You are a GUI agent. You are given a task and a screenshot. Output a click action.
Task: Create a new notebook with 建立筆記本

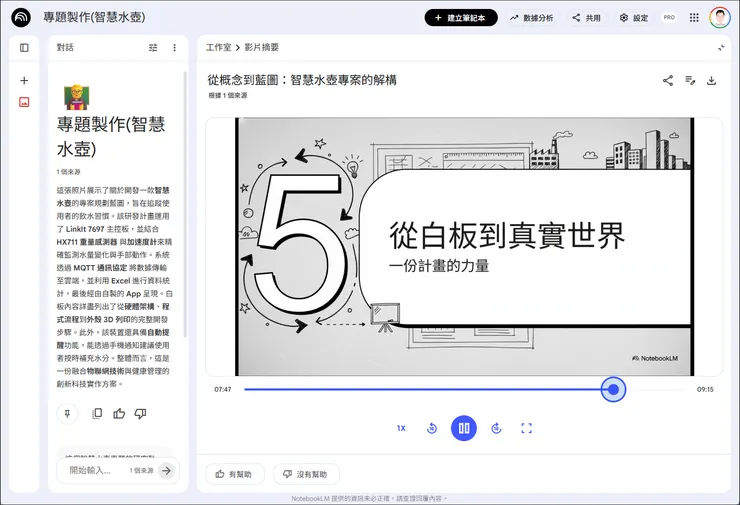click(461, 17)
